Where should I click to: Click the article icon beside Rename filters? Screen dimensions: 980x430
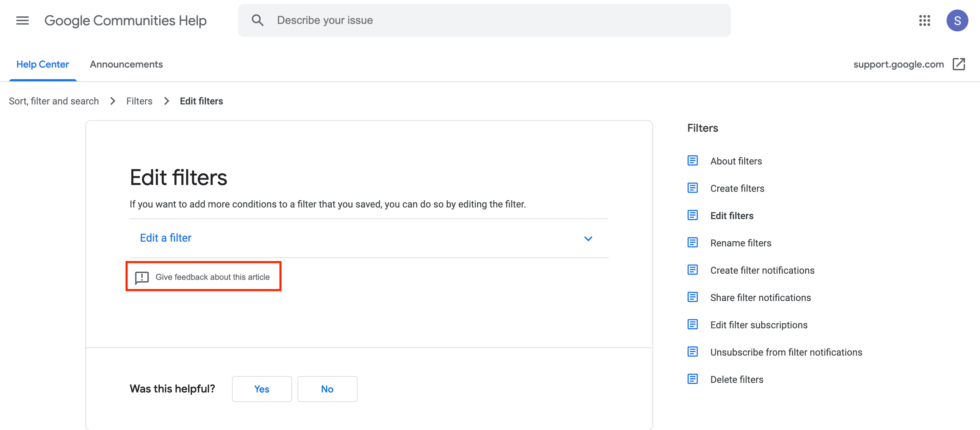pos(692,243)
